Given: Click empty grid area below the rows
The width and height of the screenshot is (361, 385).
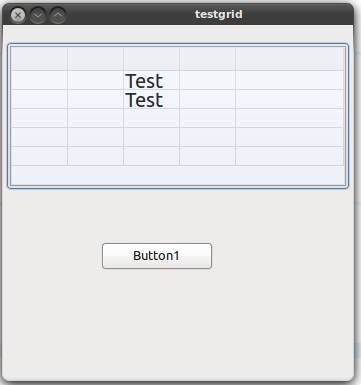Looking at the screenshot, I should pos(178,175).
